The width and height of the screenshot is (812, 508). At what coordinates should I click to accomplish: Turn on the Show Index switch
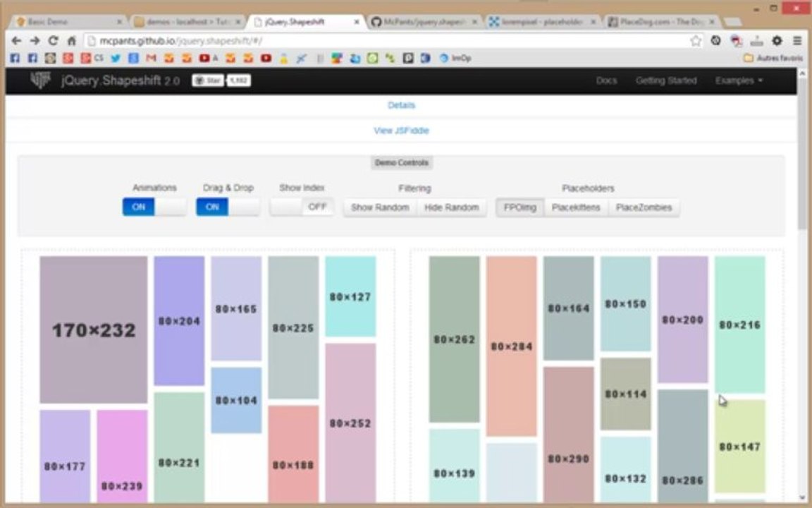(x=302, y=207)
